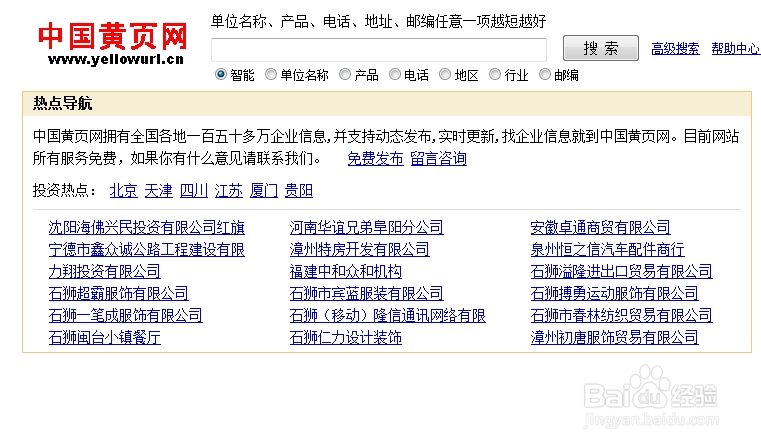Go to 贵阳 investment hotspot
The width and height of the screenshot is (761, 446).
298,191
